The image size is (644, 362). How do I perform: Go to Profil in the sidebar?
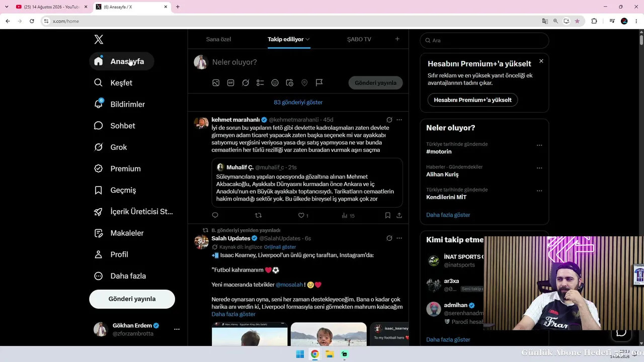[x=111, y=254]
